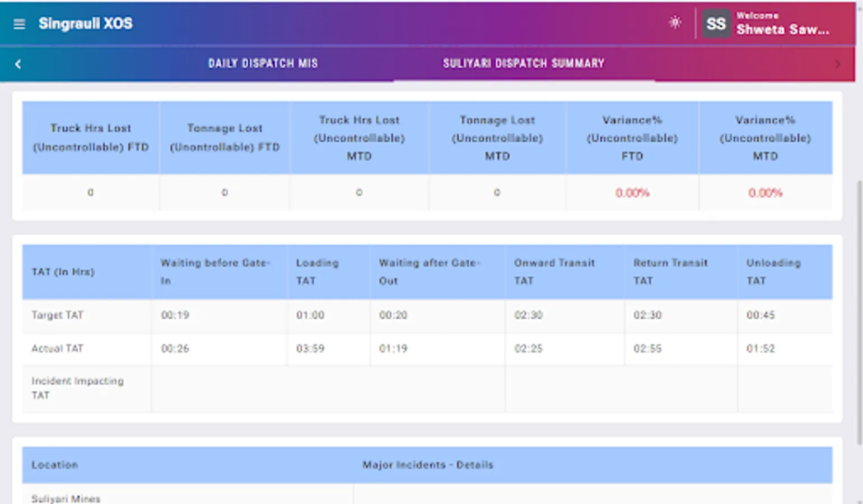Click the Actual TAT row label
863x504 pixels.
57,348
